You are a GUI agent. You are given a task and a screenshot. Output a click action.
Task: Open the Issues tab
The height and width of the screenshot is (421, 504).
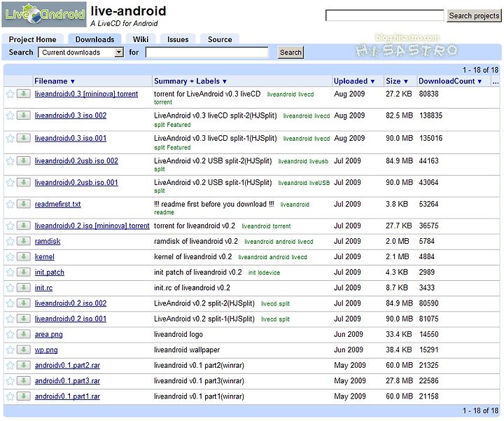178,39
